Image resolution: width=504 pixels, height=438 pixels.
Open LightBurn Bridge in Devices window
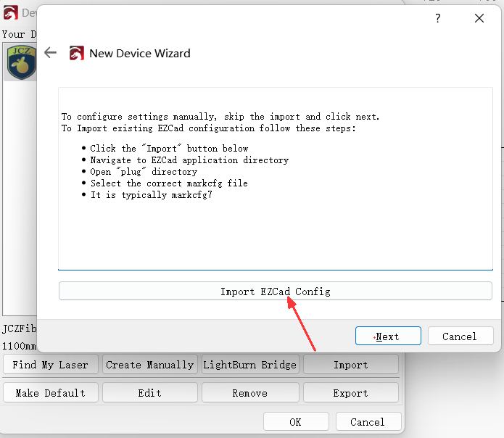pos(250,365)
